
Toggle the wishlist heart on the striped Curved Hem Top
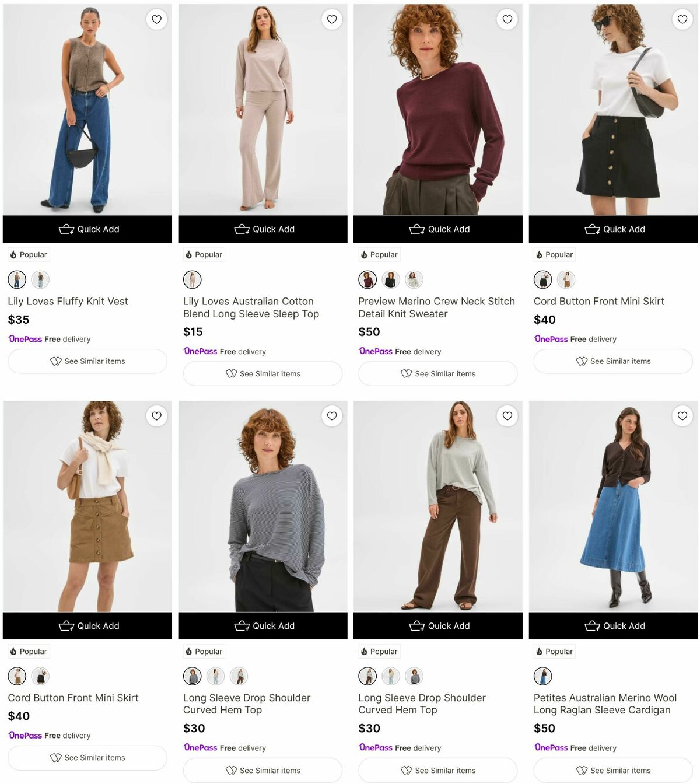point(331,416)
